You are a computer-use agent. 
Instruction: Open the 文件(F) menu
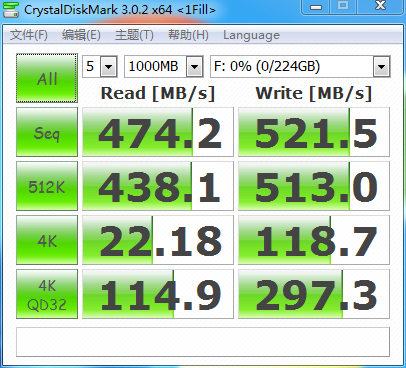(28, 35)
